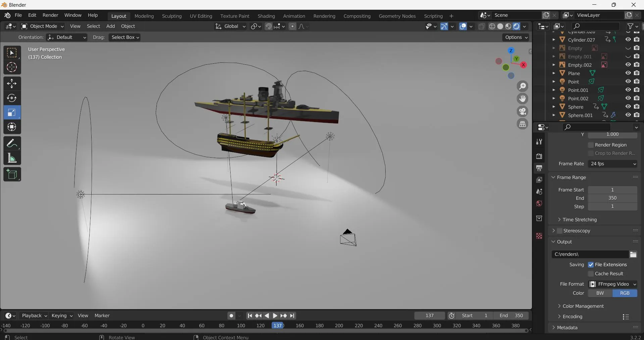644x340 pixels.
Task: Open the Frame Rate dropdown
Action: pyautogui.click(x=613, y=164)
